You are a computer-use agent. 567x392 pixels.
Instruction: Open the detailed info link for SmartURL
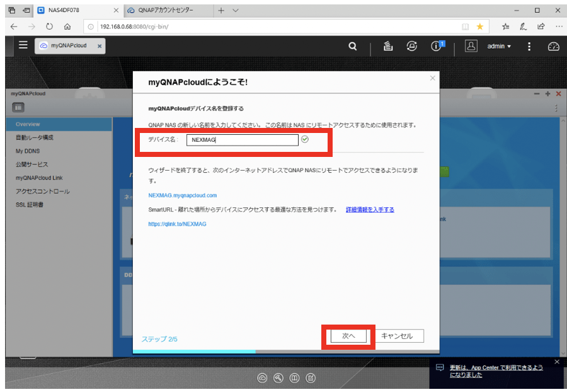[370, 210]
